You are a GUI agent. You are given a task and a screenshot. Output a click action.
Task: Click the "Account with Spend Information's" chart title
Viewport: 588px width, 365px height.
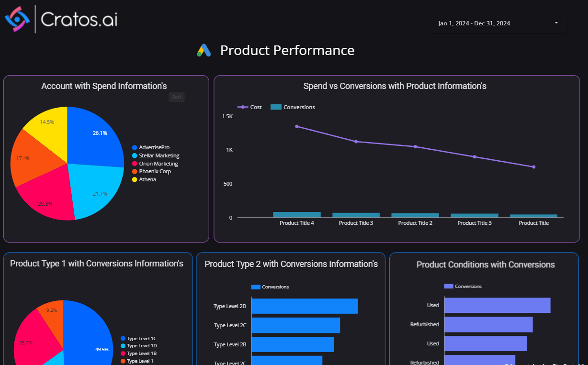click(x=104, y=86)
